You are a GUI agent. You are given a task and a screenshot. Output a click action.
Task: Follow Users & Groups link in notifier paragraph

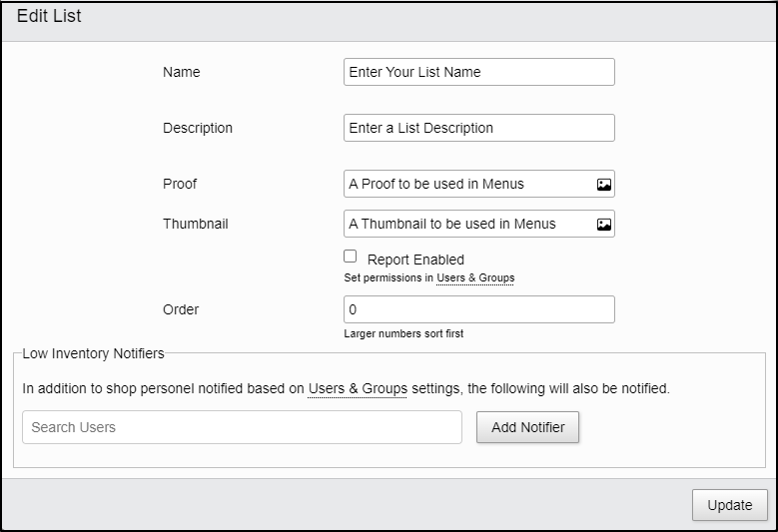pyautogui.click(x=358, y=388)
